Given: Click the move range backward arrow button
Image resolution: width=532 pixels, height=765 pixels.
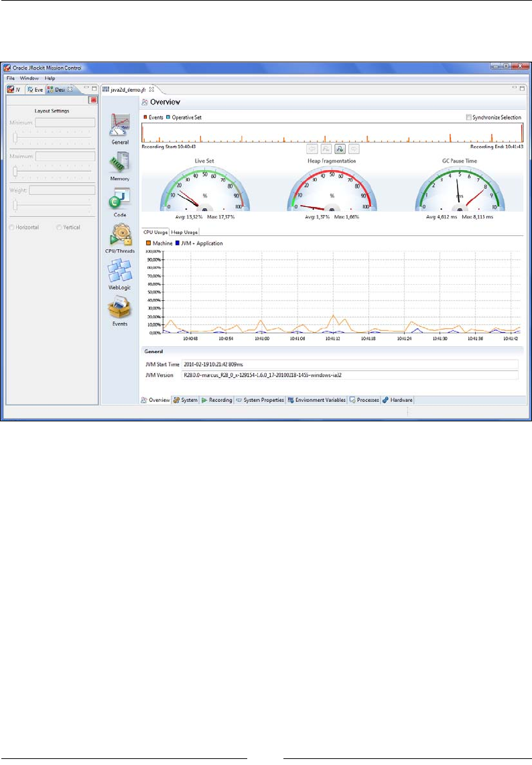Looking at the screenshot, I should [x=312, y=149].
